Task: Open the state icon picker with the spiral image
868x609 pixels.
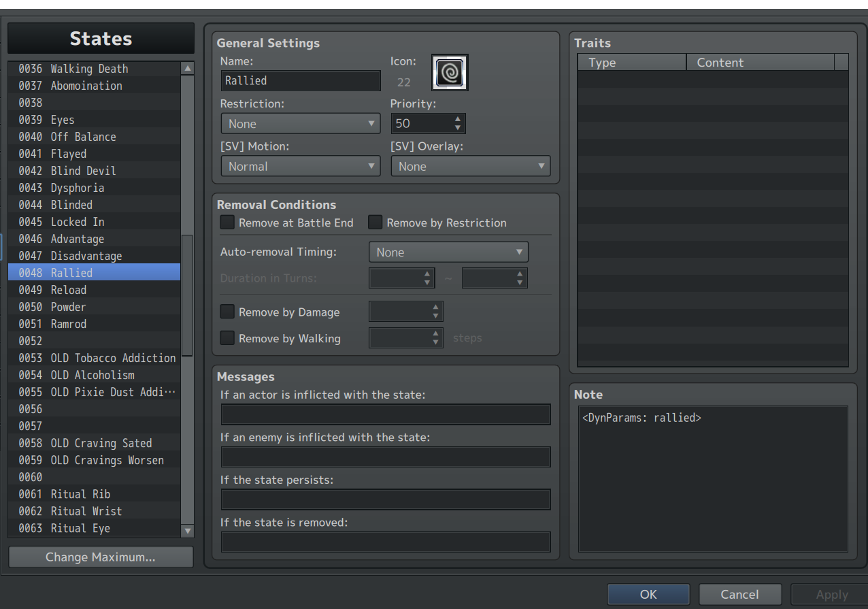Action: [450, 73]
